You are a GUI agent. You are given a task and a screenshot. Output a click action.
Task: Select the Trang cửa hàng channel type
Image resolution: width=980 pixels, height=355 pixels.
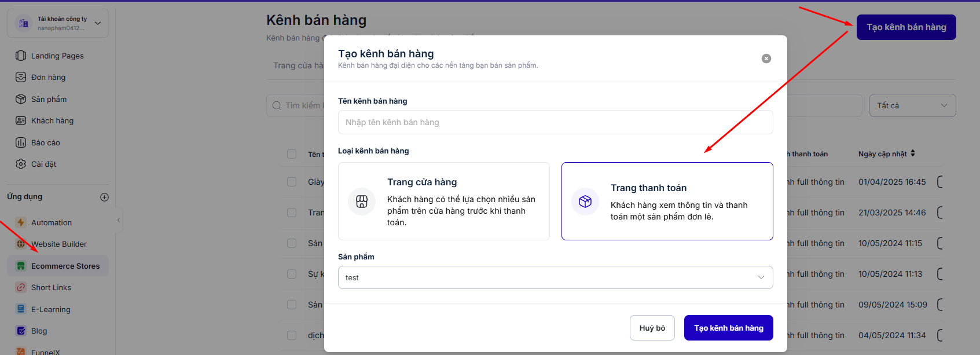443,201
